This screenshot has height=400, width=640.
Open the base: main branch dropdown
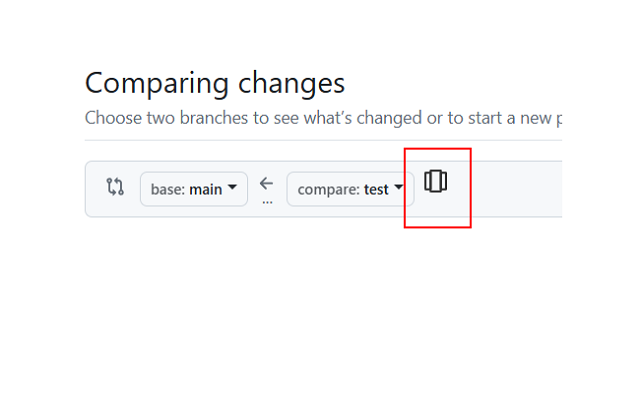[194, 189]
